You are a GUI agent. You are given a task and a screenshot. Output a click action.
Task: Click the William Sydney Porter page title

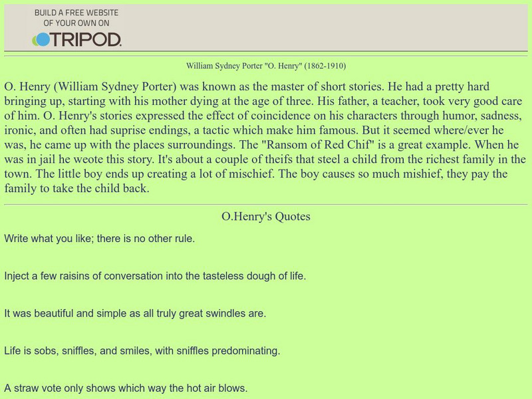pyautogui.click(x=243, y=66)
